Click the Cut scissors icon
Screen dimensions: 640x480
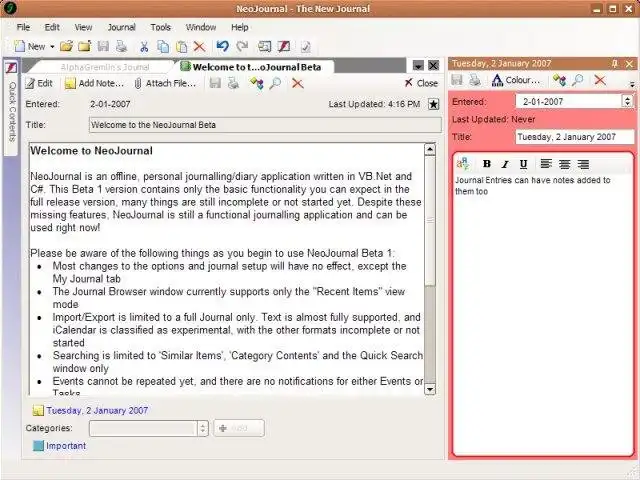tap(144, 47)
